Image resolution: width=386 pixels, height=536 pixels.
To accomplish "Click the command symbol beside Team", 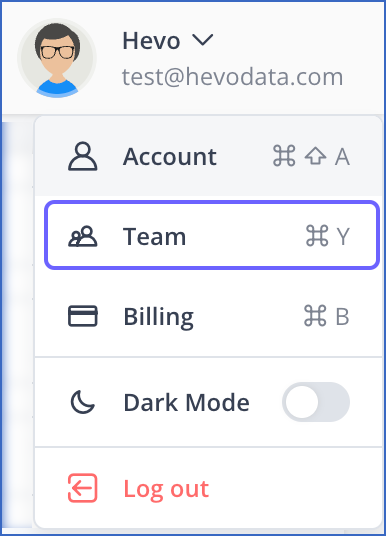I will tap(317, 236).
